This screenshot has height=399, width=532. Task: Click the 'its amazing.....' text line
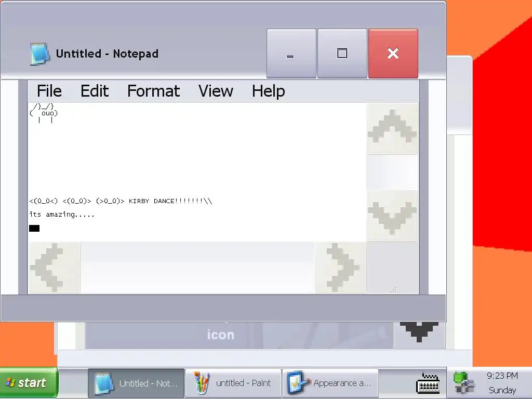[x=62, y=215]
